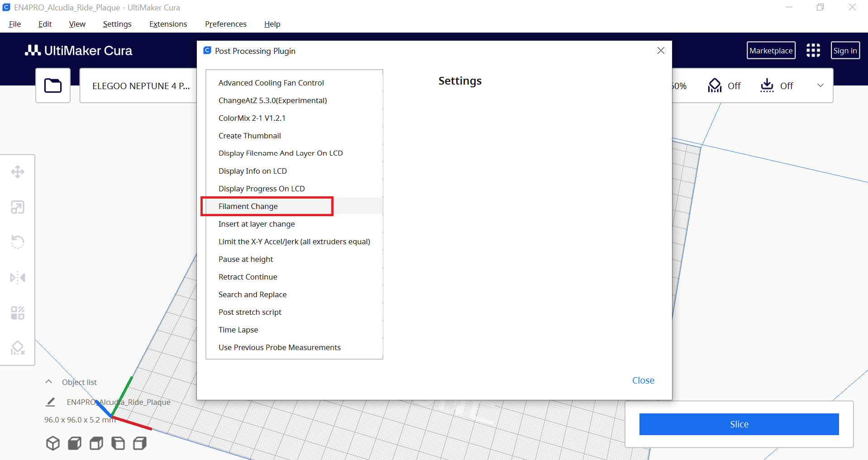Choose ChangeAtZ 5.3.0(Experimental) script
868x460 pixels.
tap(294, 100)
